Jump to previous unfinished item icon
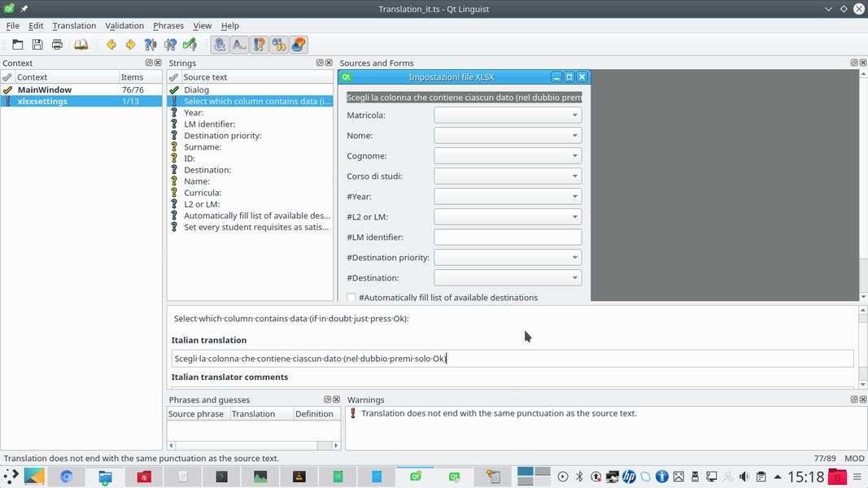Viewport: 868px width, 488px height. pyautogui.click(x=150, y=45)
